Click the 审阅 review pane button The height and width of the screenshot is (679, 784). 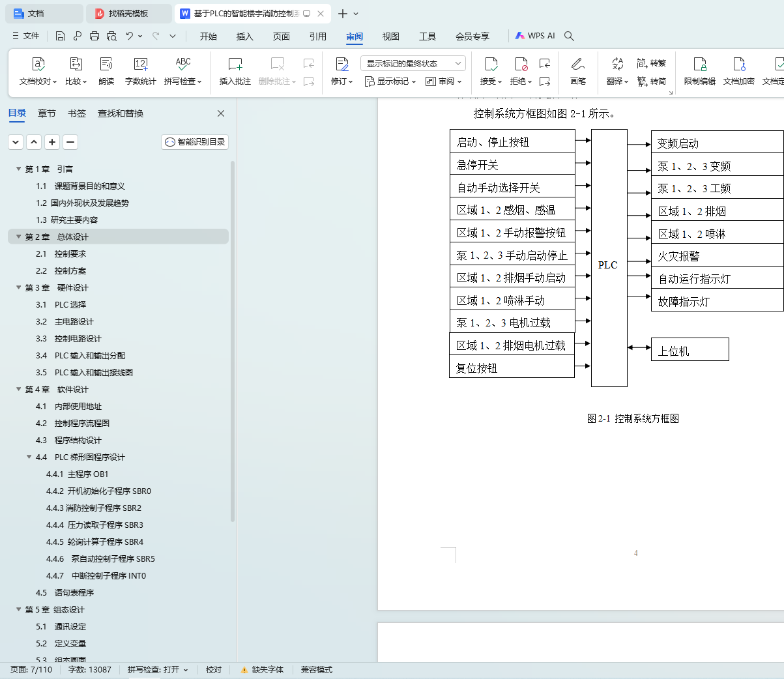click(x=443, y=81)
